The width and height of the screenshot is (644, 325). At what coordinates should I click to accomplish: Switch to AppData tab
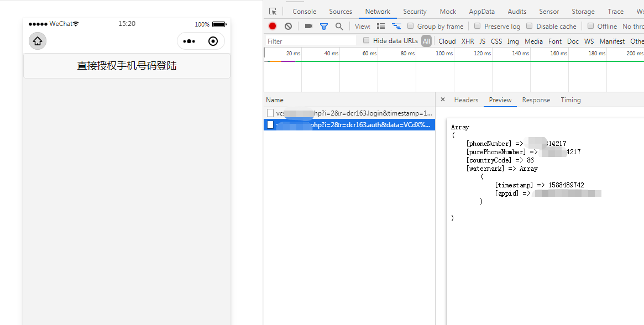(x=482, y=12)
